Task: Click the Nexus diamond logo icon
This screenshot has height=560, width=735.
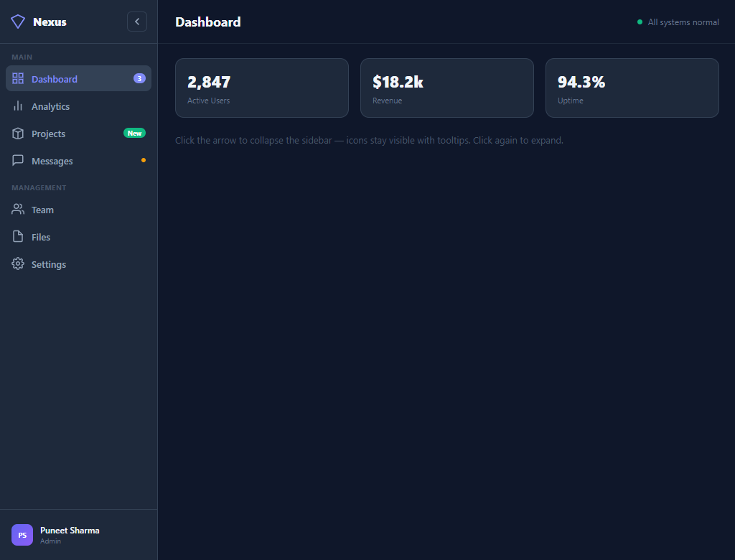Action: 18,22
